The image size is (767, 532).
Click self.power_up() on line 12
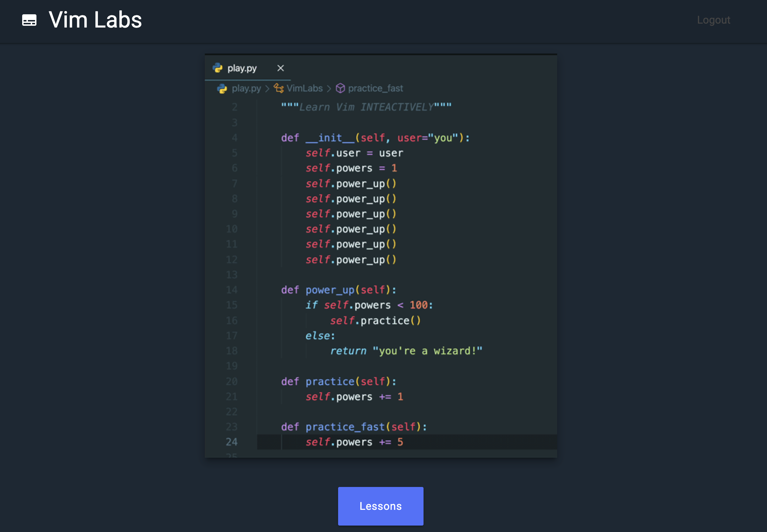pos(351,260)
